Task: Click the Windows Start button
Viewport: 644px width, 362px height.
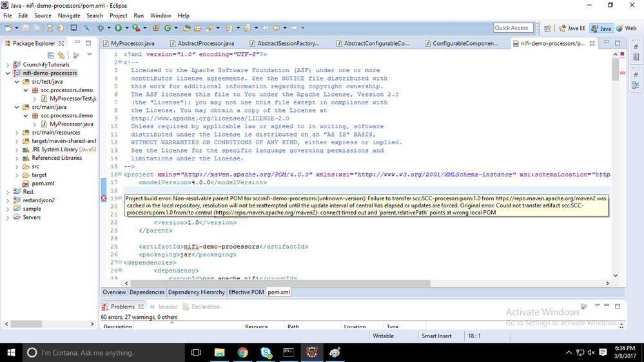Action: [x=11, y=352]
